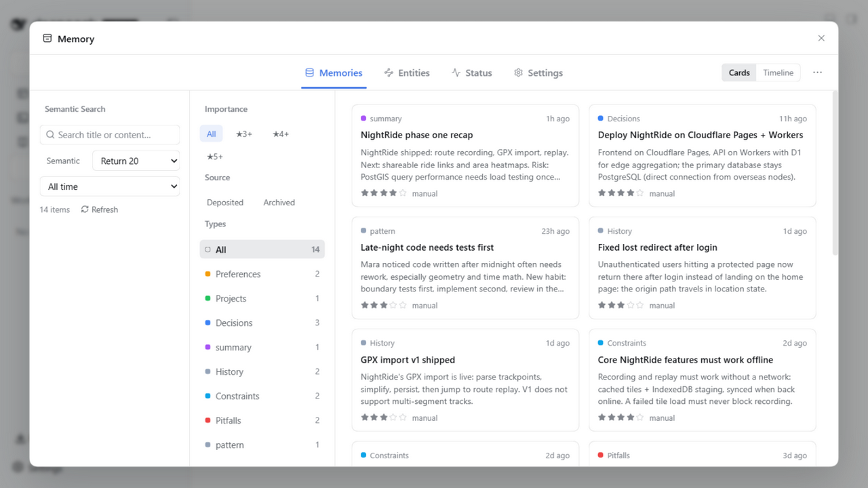Filter types by Preferences
868x488 pixels.
[x=262, y=274]
